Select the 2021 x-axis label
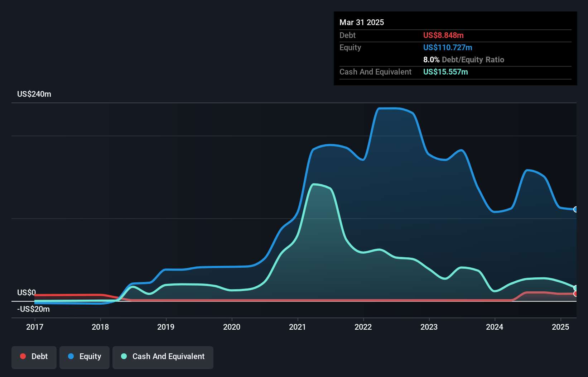The height and width of the screenshot is (377, 588). 298,327
